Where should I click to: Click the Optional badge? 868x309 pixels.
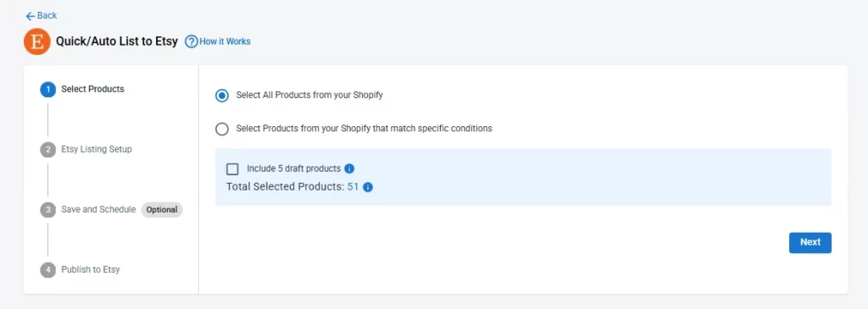click(x=162, y=210)
